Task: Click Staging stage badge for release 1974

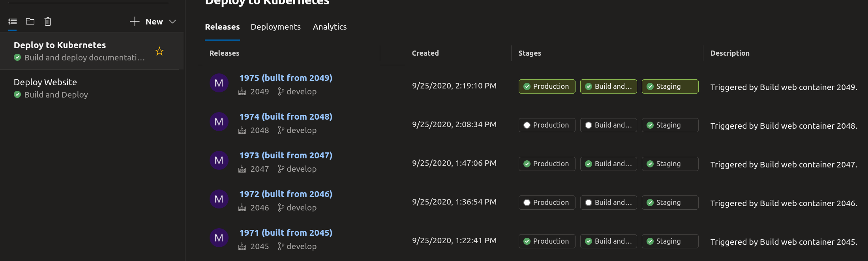Action: click(x=670, y=125)
